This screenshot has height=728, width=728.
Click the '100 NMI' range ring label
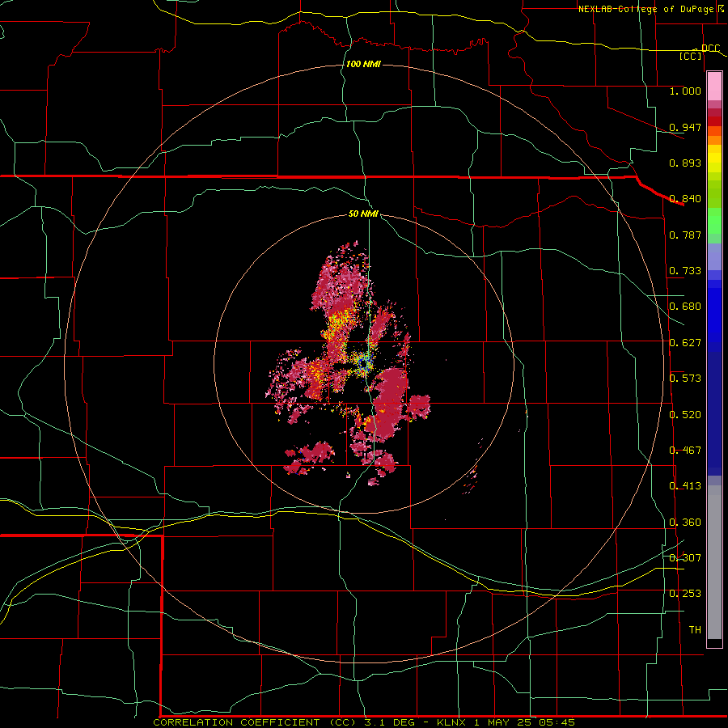pos(363,64)
